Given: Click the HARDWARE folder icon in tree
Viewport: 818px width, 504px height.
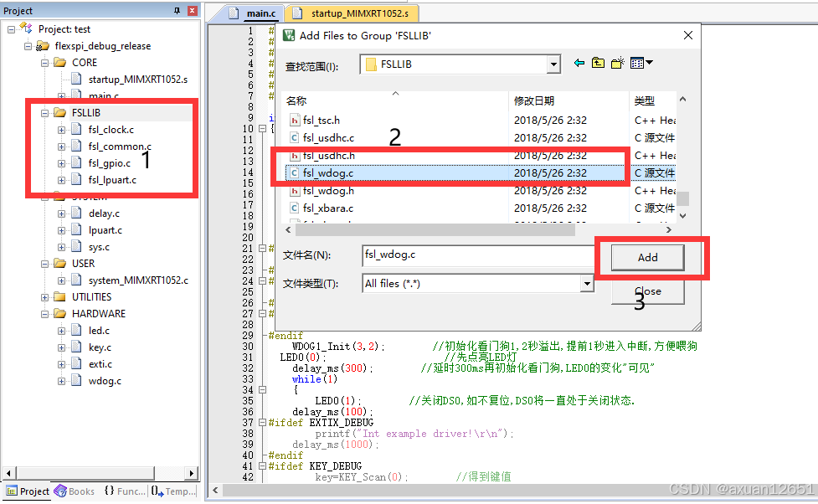Looking at the screenshot, I should (x=60, y=314).
